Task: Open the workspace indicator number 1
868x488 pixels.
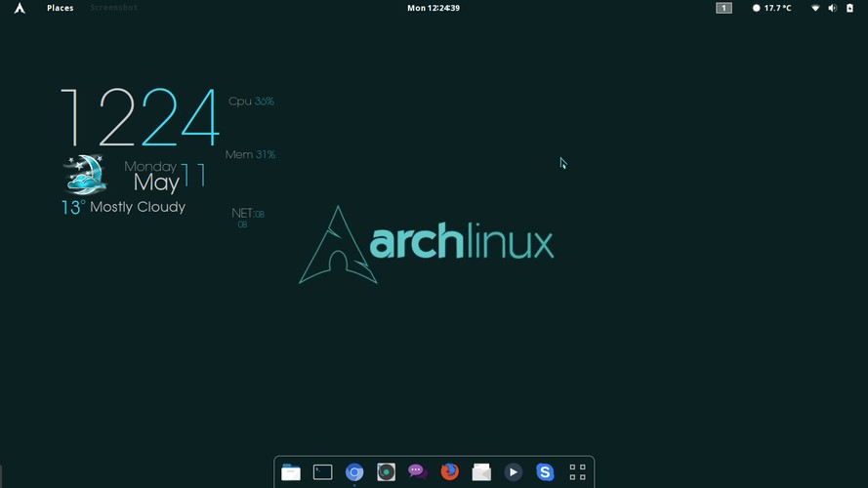Action: [723, 8]
